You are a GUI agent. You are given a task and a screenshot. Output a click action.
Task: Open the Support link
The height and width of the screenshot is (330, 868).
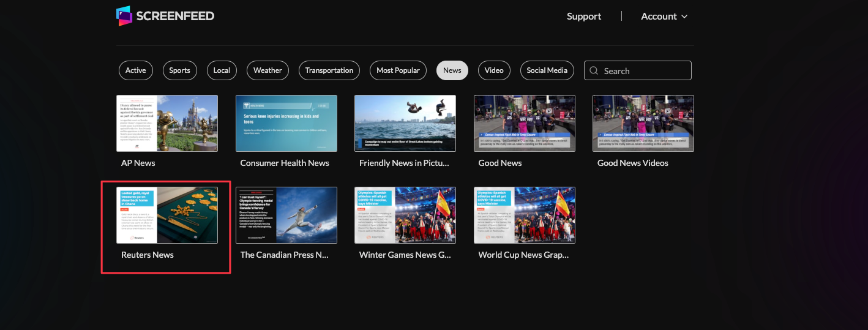click(x=583, y=17)
